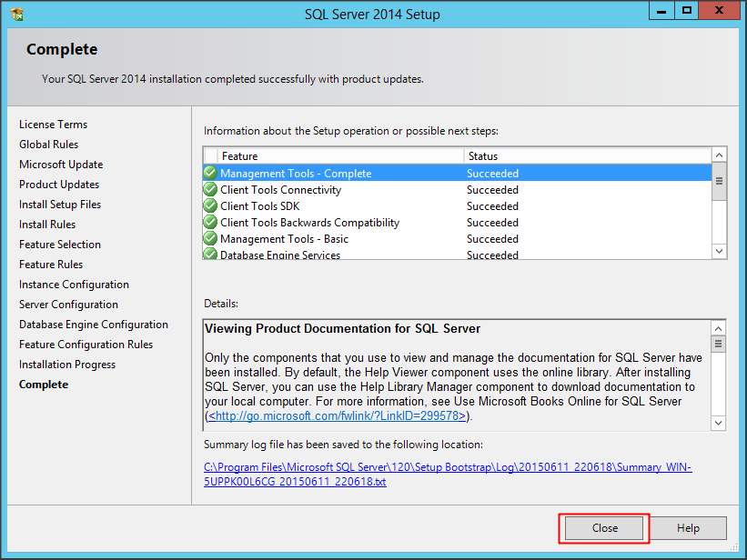This screenshot has width=747, height=560.
Task: Click green check icon beside Client Tools Connectivity
Action: pyautogui.click(x=210, y=190)
